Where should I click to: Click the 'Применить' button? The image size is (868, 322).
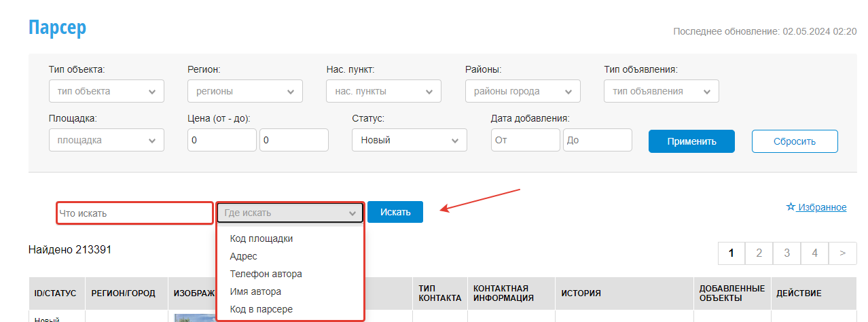[691, 141]
